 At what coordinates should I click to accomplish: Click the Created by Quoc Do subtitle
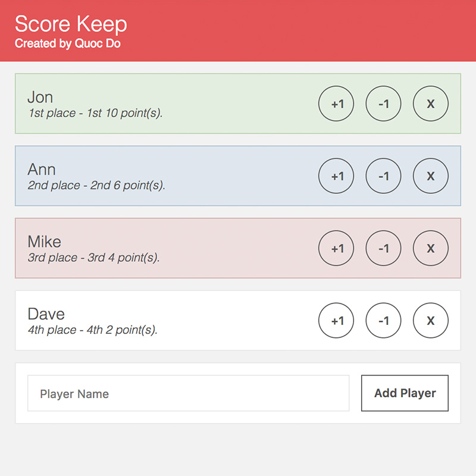[x=68, y=43]
